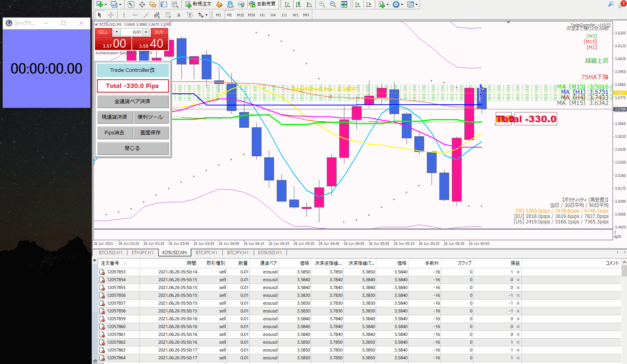Expand the arrows objects dropdown
The height and width of the screenshot is (364, 627).
[x=206, y=15]
